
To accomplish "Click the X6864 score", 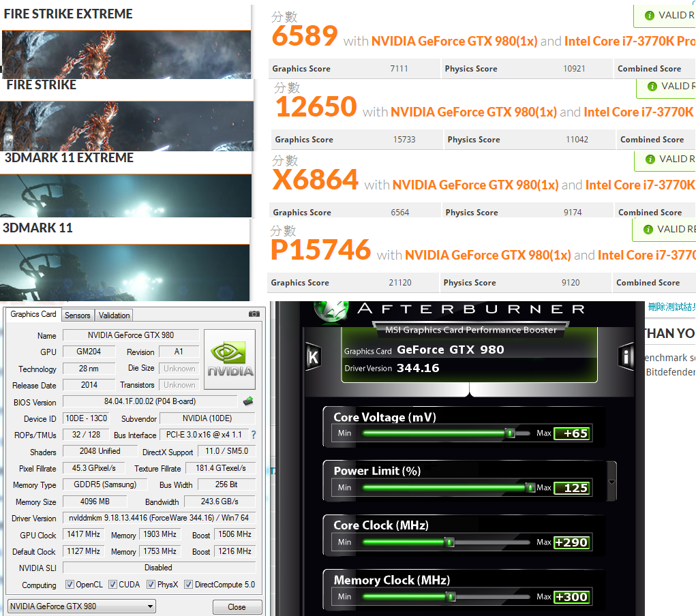I will point(315,180).
